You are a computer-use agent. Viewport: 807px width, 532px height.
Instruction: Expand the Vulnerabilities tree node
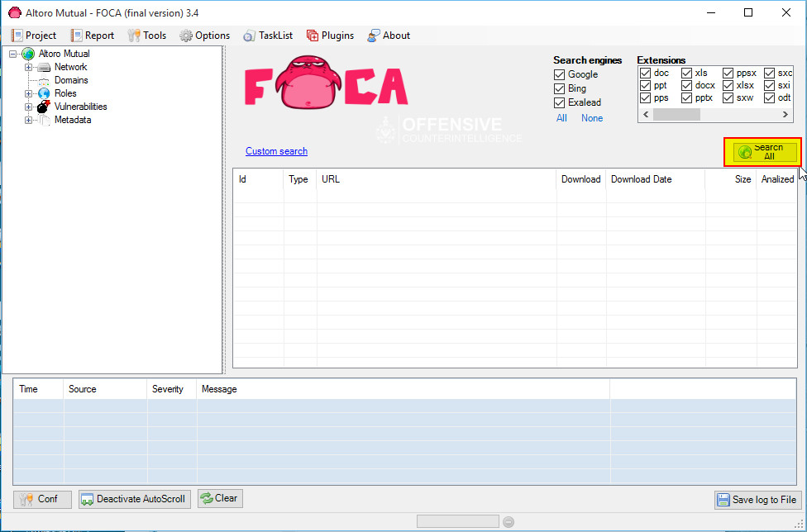pos(28,107)
